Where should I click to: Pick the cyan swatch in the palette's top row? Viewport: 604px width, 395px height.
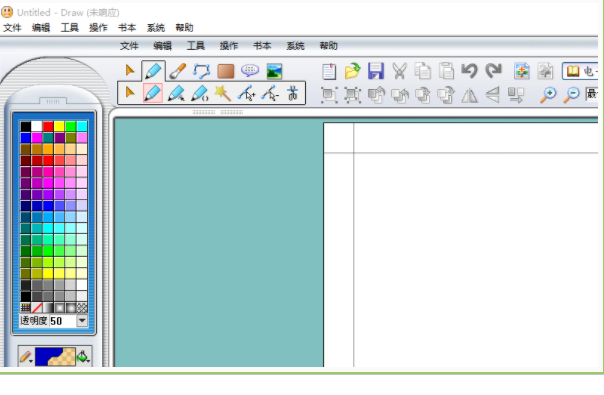(x=82, y=126)
